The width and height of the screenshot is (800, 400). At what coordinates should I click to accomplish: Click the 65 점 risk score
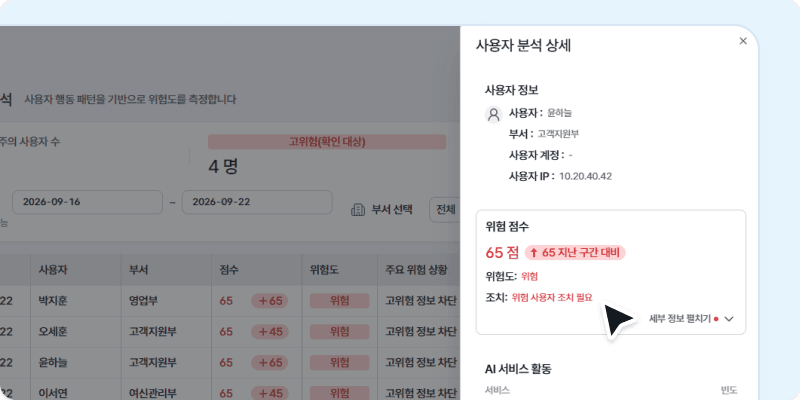[502, 252]
